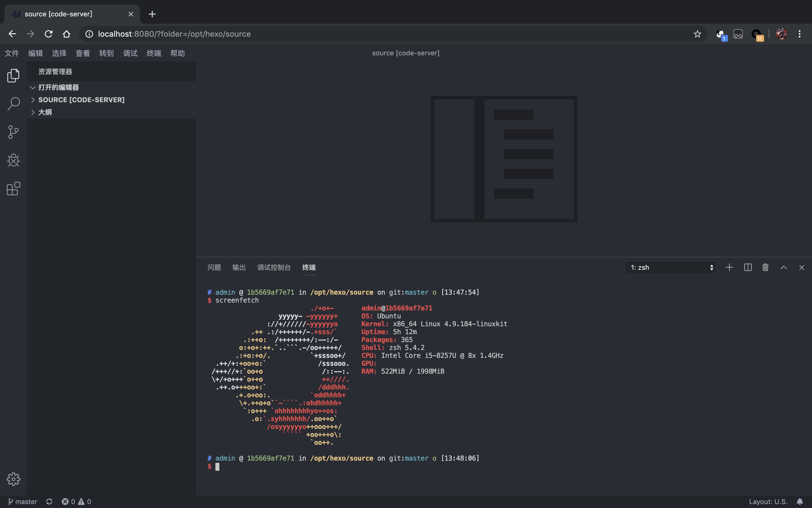Collapse the 打开的编辑器 section
Screen dimensions: 812x508
coord(112,87)
